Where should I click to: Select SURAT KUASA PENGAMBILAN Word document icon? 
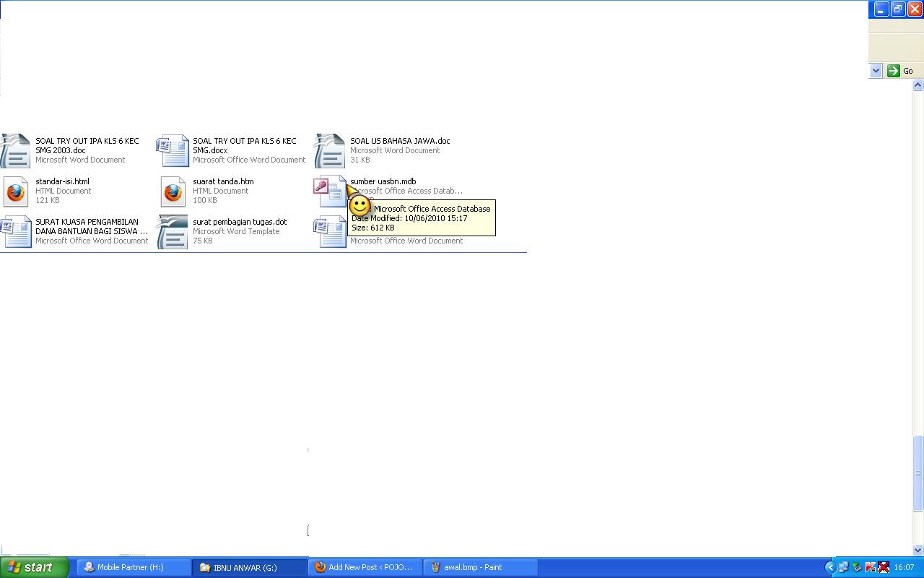(x=16, y=232)
